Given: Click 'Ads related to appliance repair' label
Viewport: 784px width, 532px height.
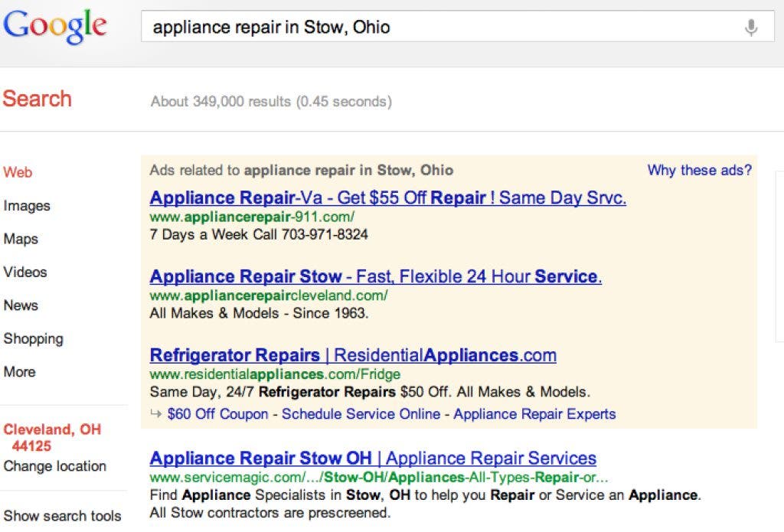Looking at the screenshot, I should [302, 170].
